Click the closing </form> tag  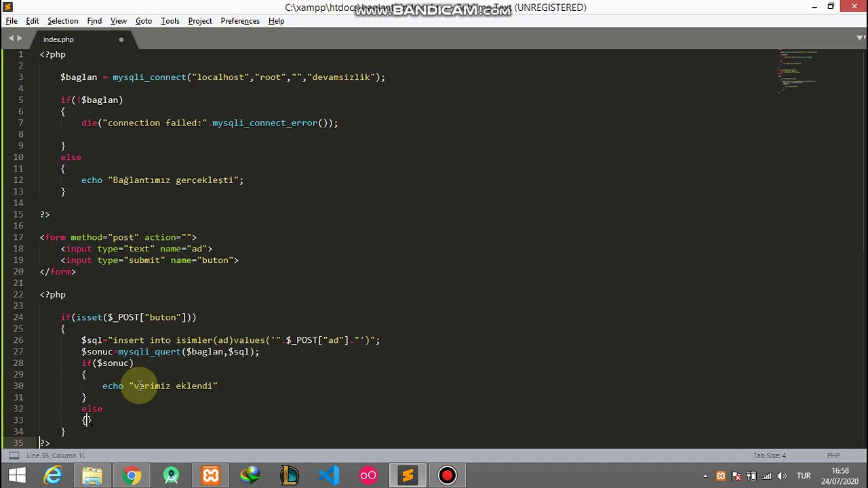(58, 272)
